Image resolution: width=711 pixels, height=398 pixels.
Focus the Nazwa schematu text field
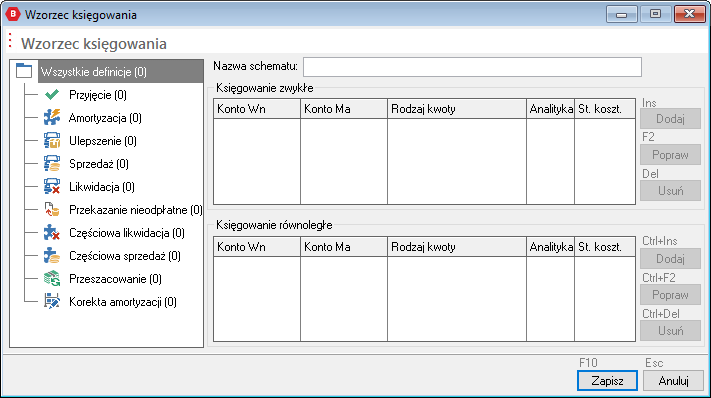(x=472, y=67)
